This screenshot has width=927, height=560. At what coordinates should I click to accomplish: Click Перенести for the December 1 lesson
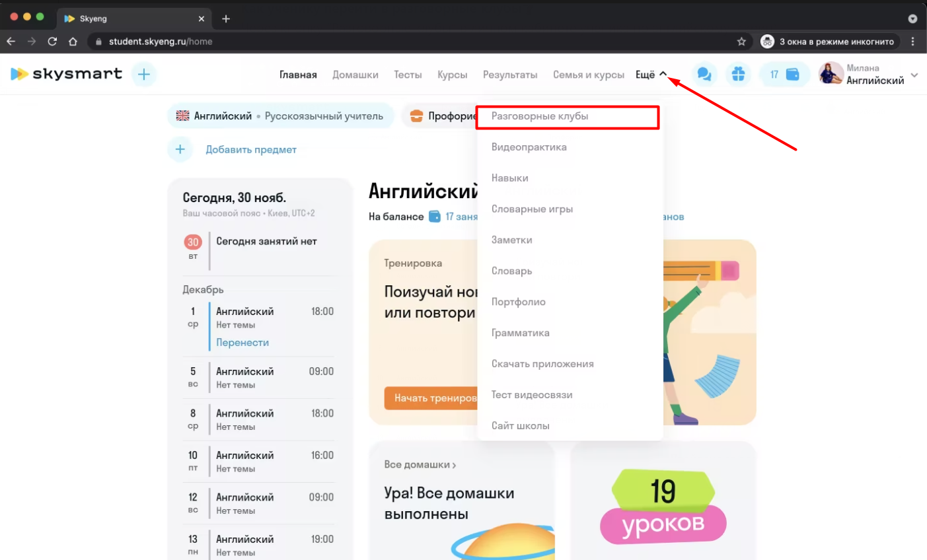(242, 343)
